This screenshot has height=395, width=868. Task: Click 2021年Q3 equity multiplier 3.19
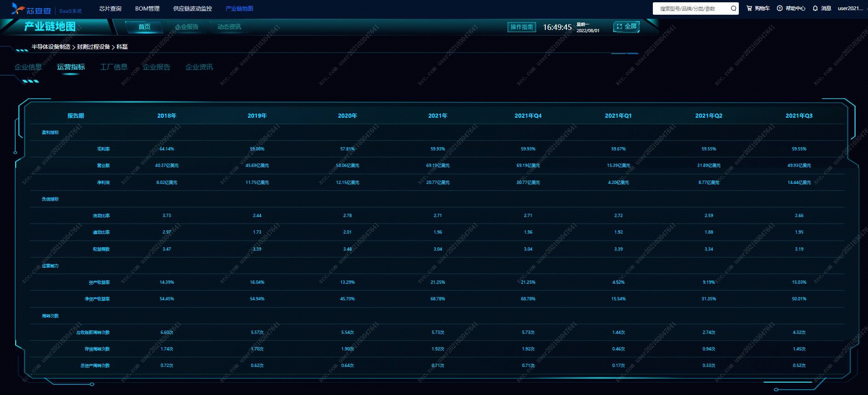click(x=799, y=249)
